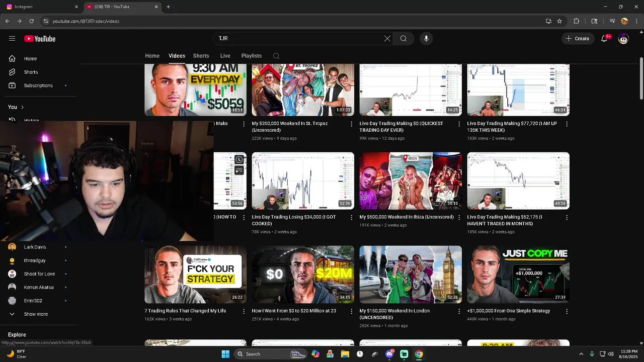Viewport: 644px width, 362px height.
Task: Open the weather widget showing 89°F
Action: [17, 354]
